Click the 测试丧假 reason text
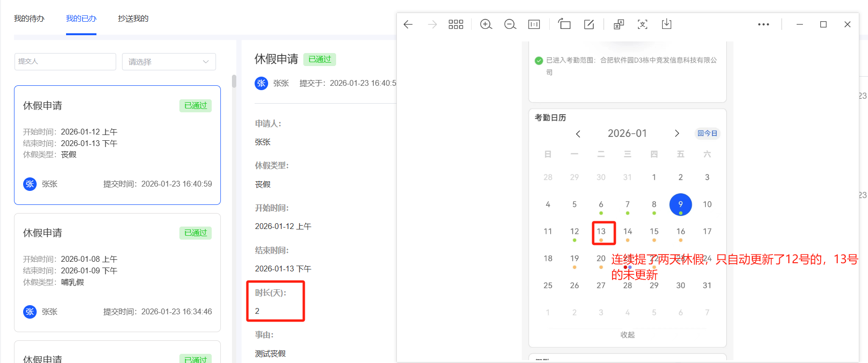Image resolution: width=868 pixels, height=363 pixels. click(x=271, y=354)
